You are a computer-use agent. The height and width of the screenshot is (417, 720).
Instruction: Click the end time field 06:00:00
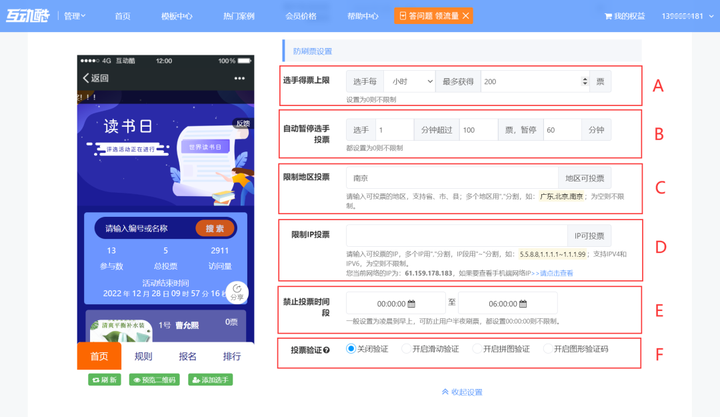coord(508,304)
